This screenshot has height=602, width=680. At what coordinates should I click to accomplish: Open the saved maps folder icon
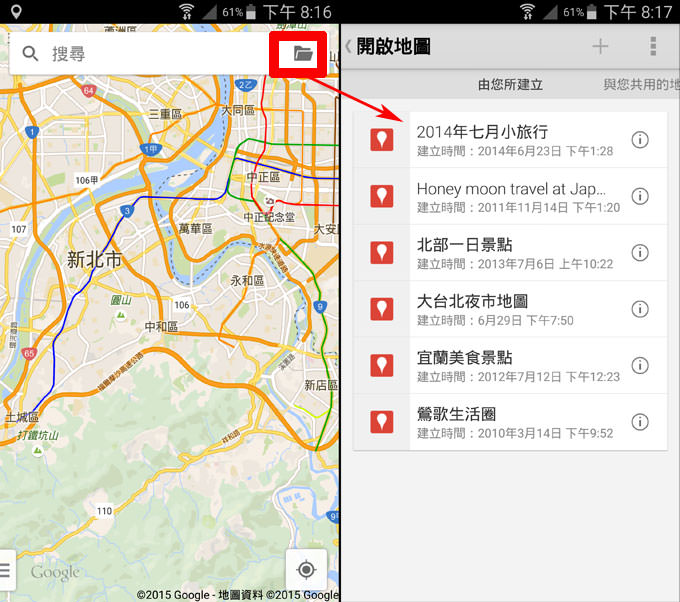click(x=303, y=54)
